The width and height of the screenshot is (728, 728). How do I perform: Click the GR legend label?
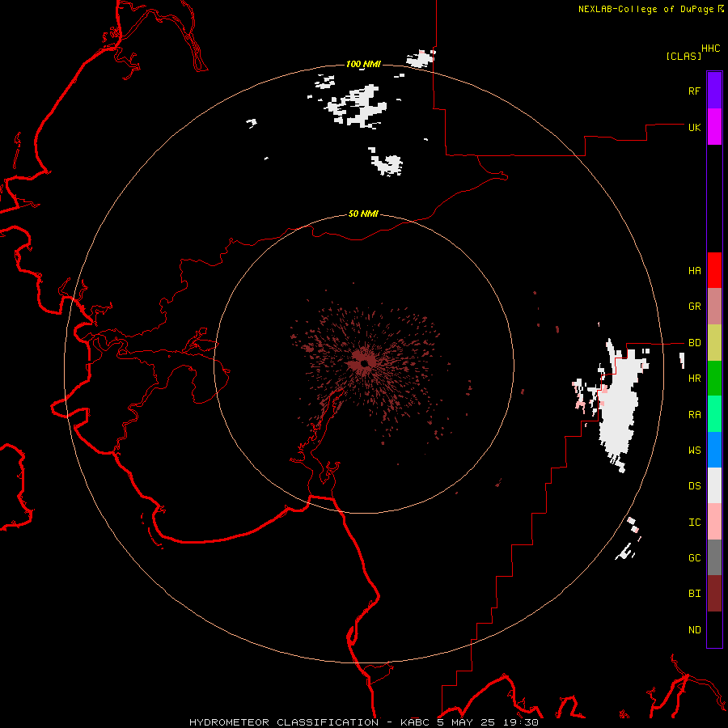(694, 307)
